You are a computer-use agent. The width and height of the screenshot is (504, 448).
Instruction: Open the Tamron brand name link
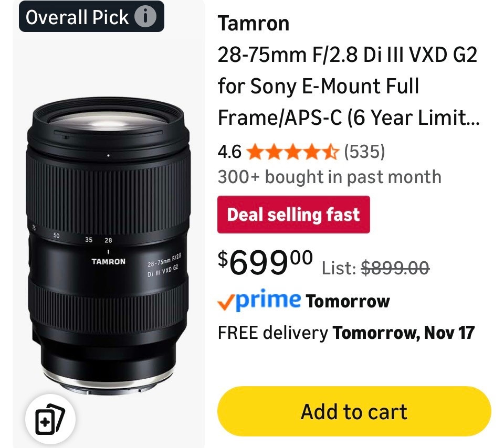coord(253,23)
